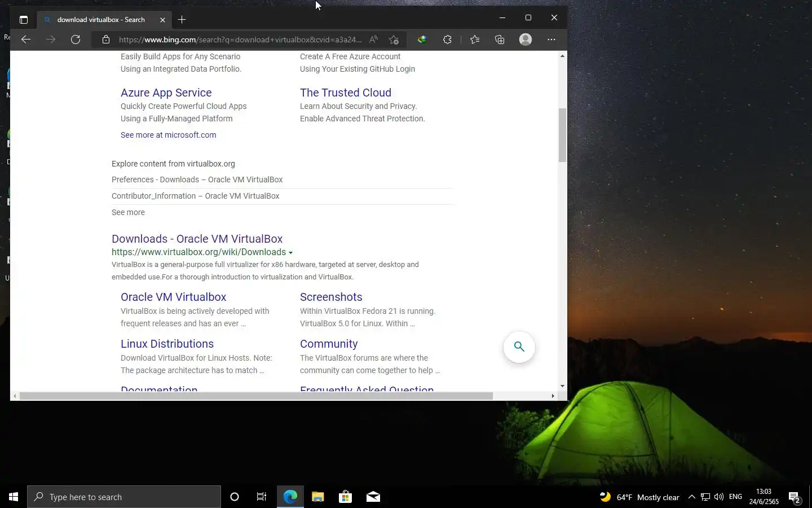Image resolution: width=812 pixels, height=508 pixels.
Task: Click Microsoft Edge taskbar icon
Action: coord(290,497)
